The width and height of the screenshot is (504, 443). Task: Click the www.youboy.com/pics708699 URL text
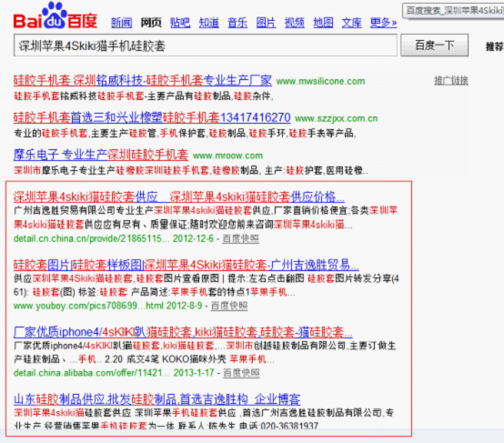pos(89,306)
